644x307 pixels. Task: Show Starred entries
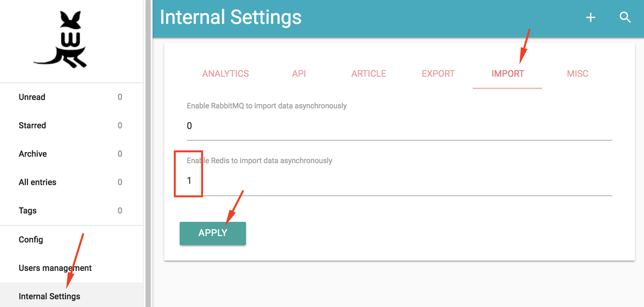point(33,125)
